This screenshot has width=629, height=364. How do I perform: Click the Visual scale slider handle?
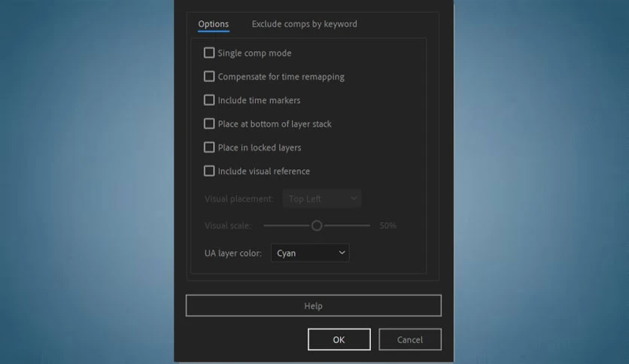(x=317, y=226)
